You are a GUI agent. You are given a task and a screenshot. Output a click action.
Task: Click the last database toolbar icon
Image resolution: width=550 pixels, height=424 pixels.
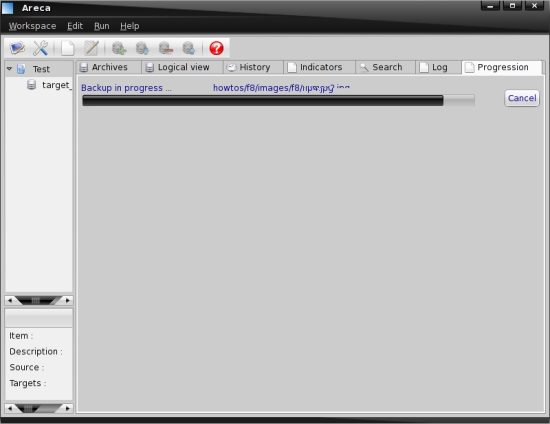coord(189,48)
